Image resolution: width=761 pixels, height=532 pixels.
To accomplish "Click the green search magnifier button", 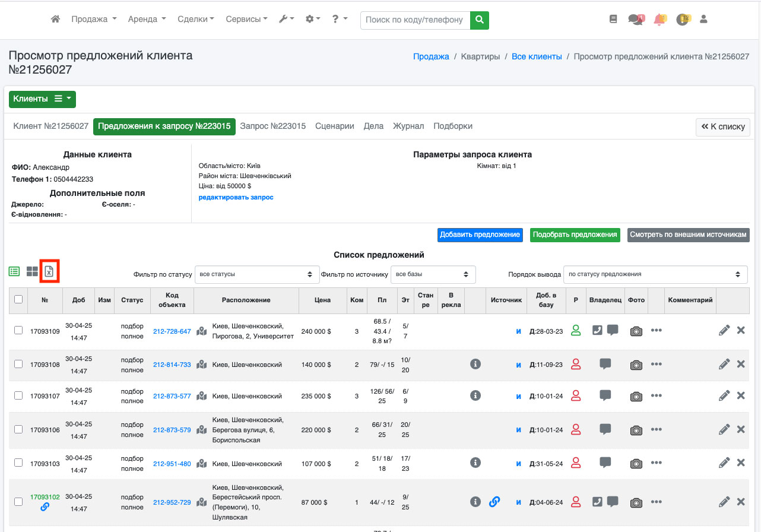I will pos(480,20).
